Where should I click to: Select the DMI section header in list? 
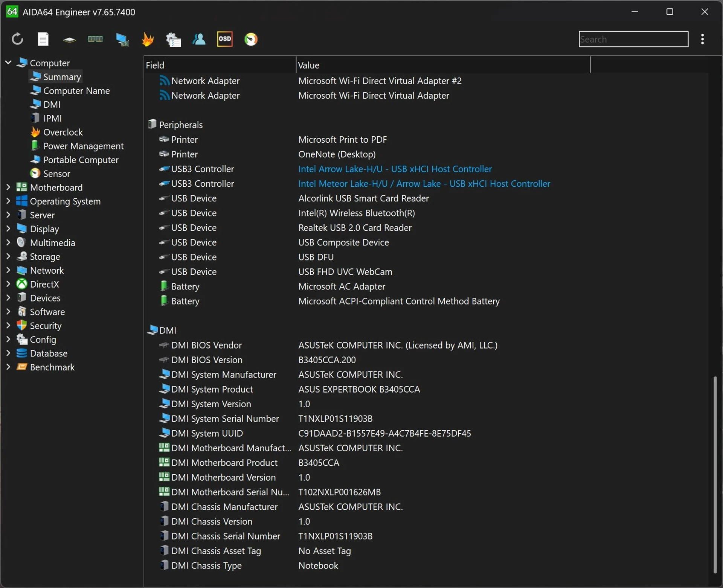162,331
